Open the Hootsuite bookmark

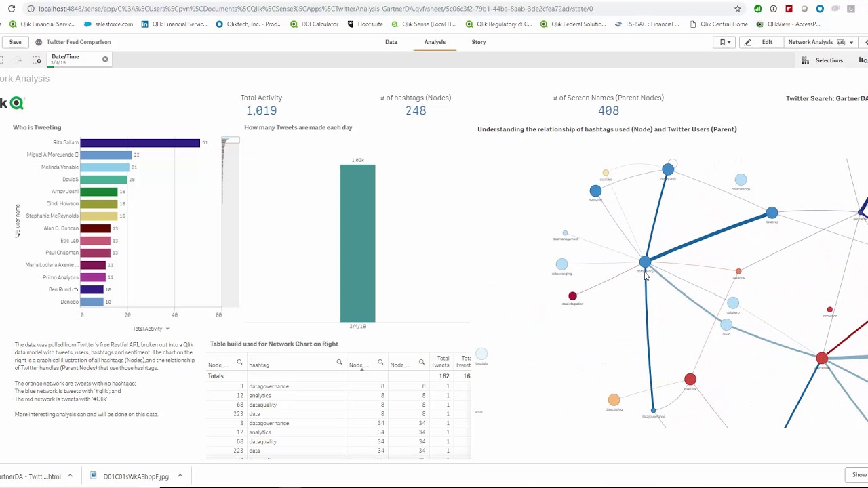pos(365,24)
